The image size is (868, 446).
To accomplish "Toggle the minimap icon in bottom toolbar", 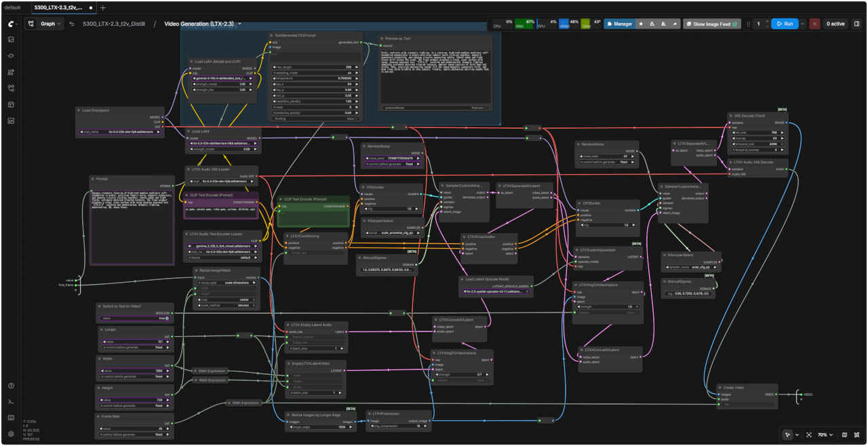I will 844,434.
